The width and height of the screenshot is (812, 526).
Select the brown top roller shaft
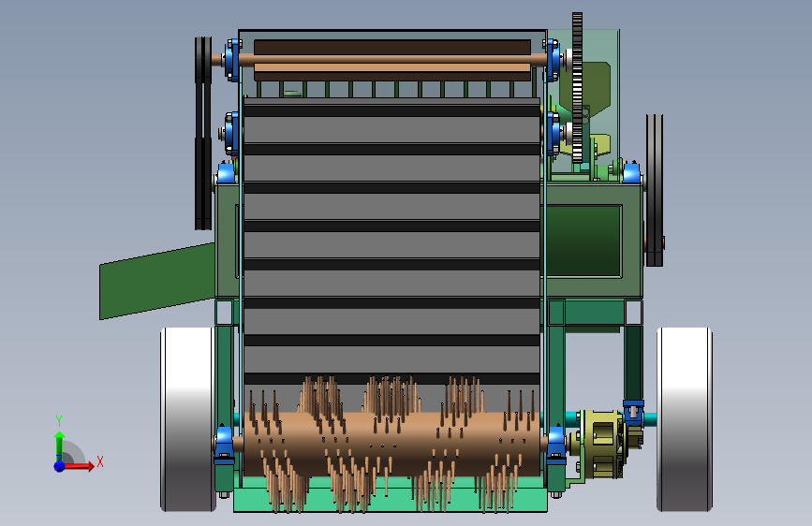(392, 59)
